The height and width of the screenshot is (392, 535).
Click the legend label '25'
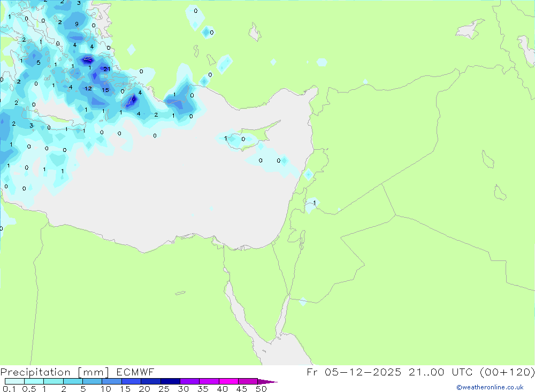[164, 389]
